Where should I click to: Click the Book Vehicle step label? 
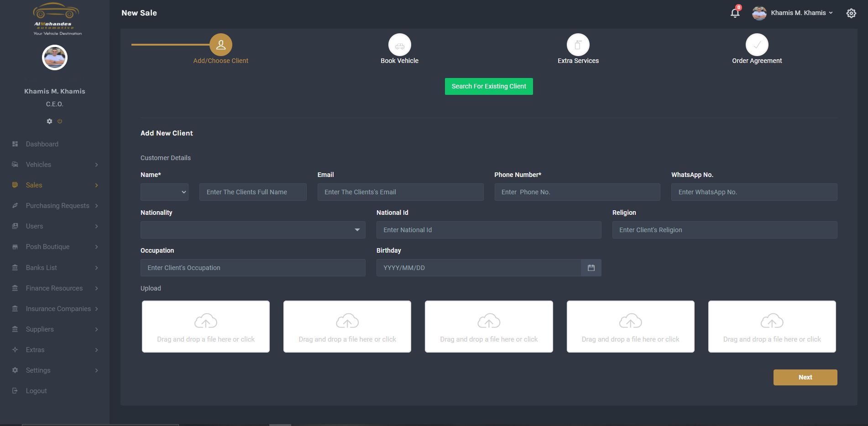400,61
